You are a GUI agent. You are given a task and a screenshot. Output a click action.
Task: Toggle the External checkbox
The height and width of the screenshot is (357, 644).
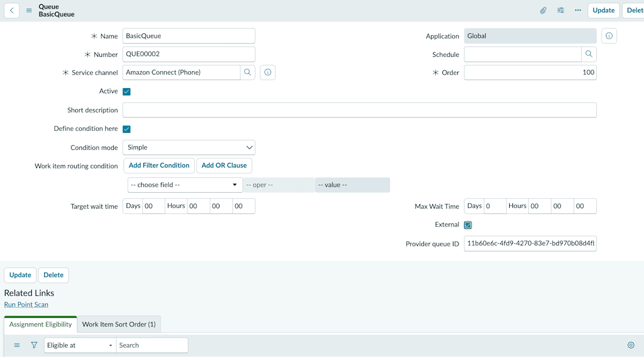point(468,225)
